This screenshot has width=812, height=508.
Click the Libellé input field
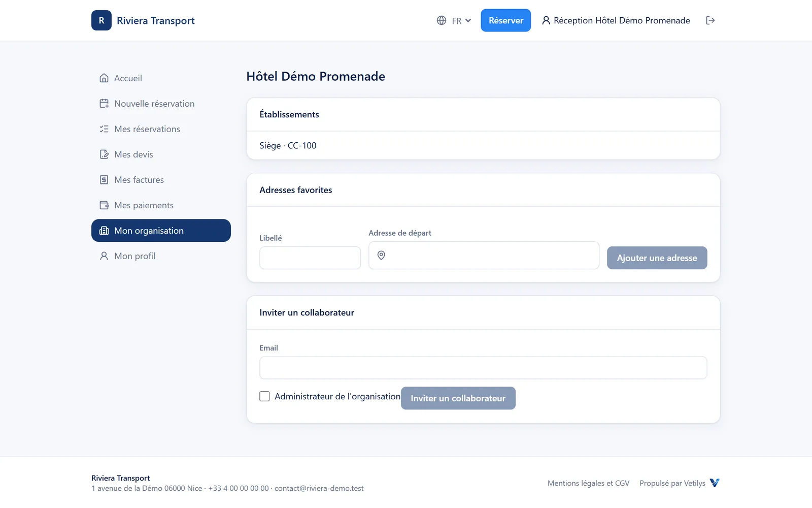(x=310, y=258)
